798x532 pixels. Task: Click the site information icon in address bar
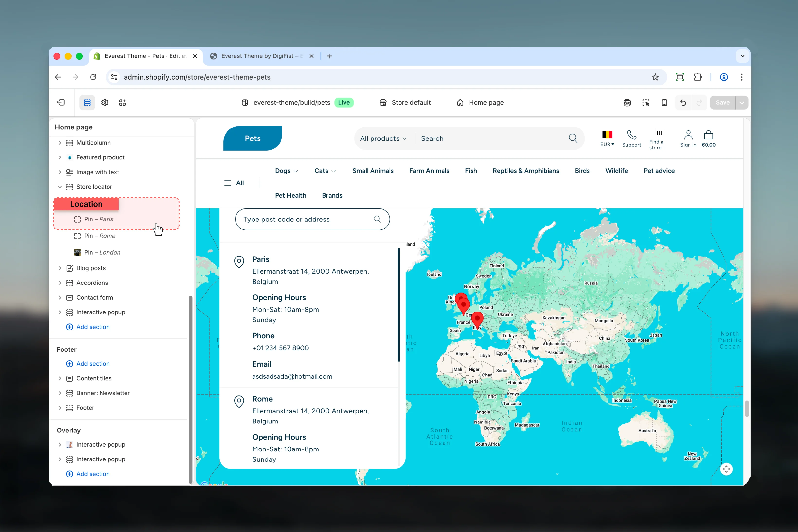[x=114, y=77]
